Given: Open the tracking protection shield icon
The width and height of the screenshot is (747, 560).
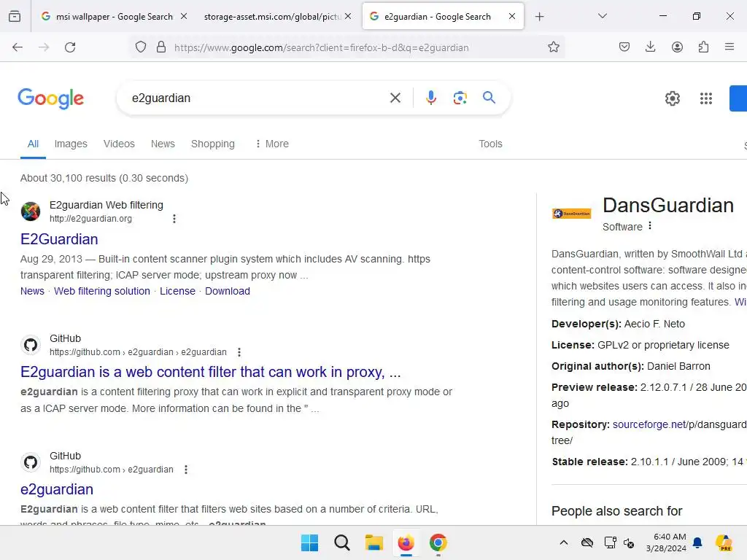Looking at the screenshot, I should pos(141,47).
